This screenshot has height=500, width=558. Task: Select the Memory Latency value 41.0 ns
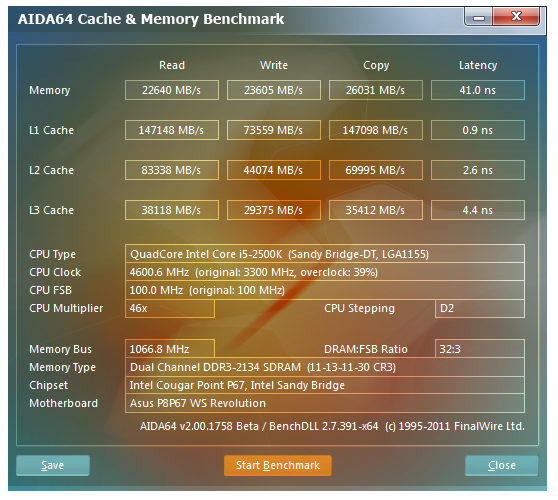coord(478,90)
